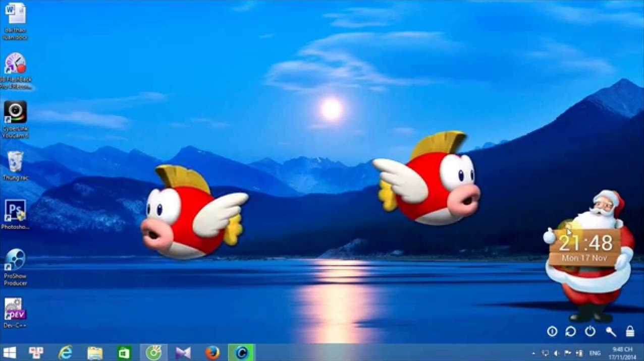644x361 pixels.
Task: Click the Windows Start button
Action: click(9, 353)
